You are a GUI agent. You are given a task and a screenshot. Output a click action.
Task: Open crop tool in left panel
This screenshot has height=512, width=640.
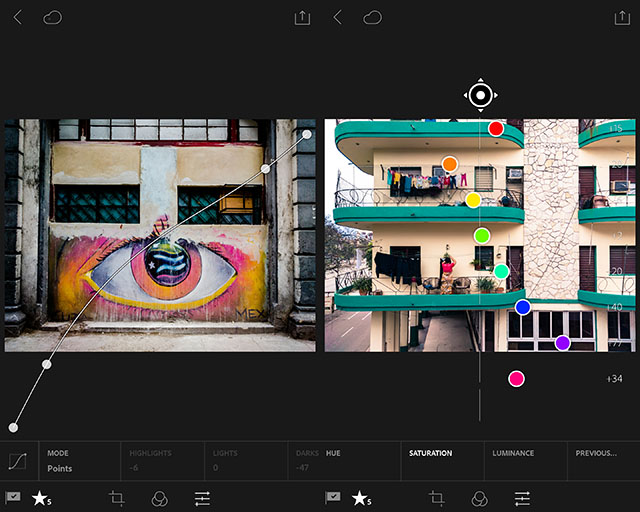[116, 498]
